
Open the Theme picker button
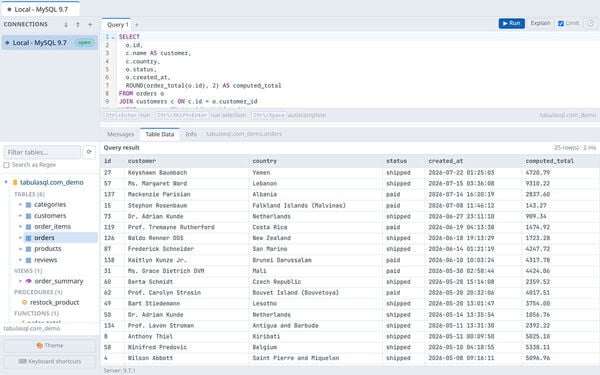tap(50, 346)
